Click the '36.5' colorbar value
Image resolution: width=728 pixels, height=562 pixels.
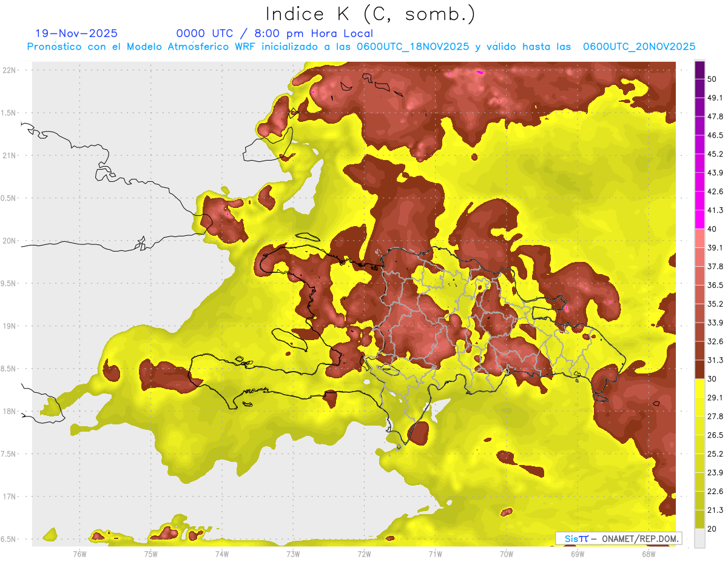(x=716, y=285)
